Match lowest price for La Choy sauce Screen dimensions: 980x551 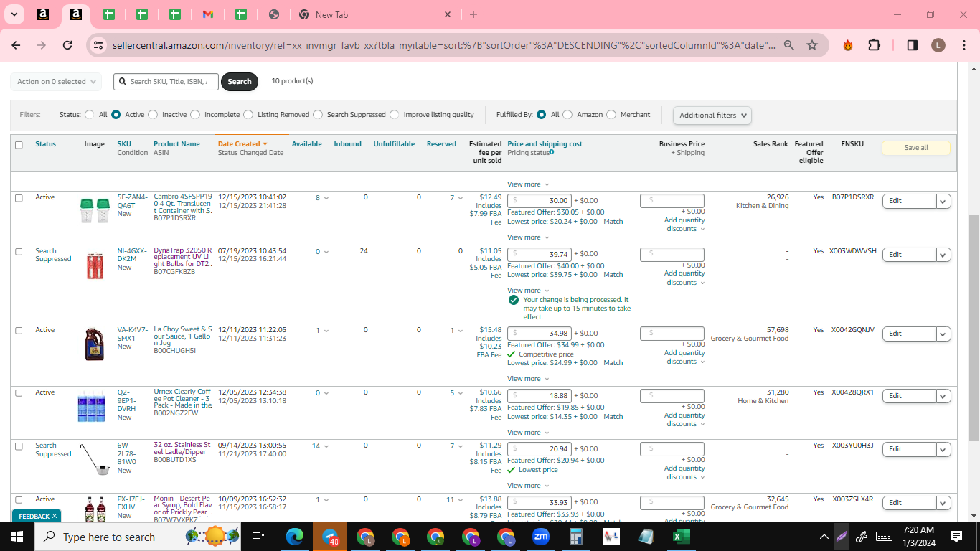click(613, 363)
